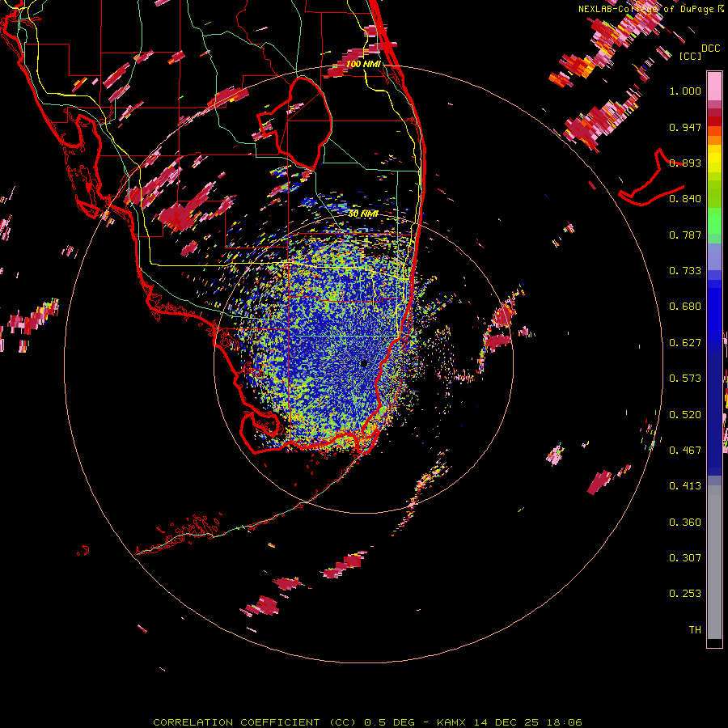Select the 0.307 scale value
The height and width of the screenshot is (728, 728).
point(685,558)
